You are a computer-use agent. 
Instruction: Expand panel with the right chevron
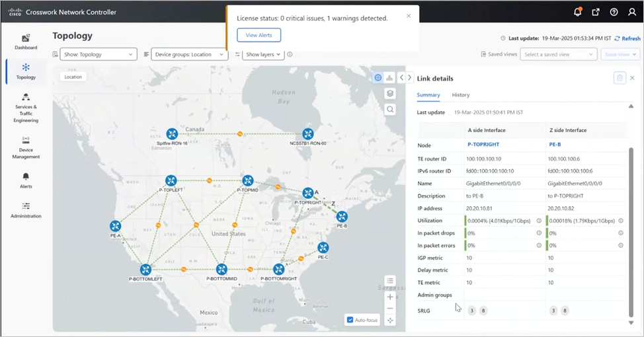click(x=409, y=77)
